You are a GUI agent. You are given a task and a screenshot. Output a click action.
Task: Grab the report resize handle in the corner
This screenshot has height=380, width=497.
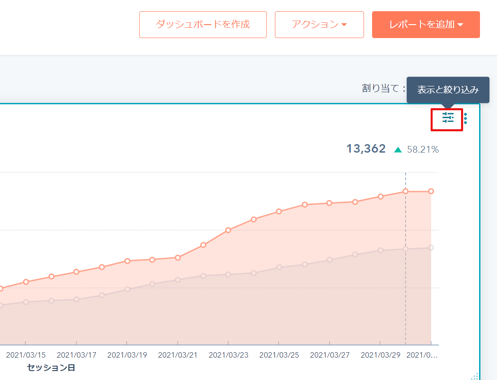tap(475, 376)
